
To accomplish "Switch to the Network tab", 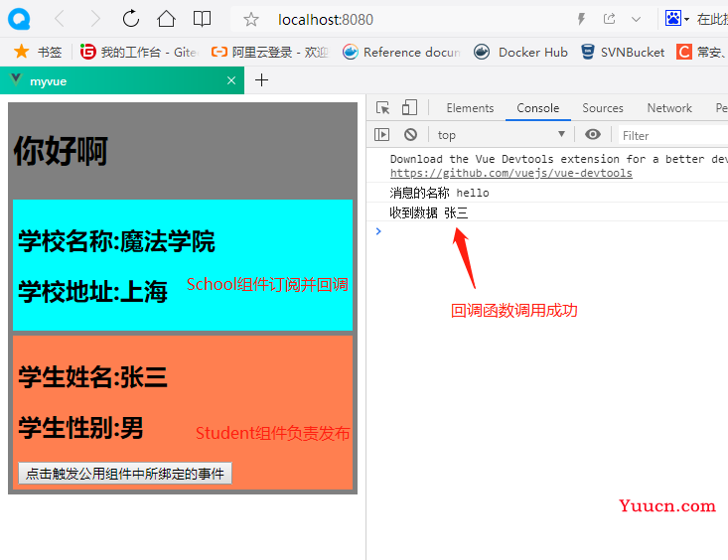I will [669, 107].
